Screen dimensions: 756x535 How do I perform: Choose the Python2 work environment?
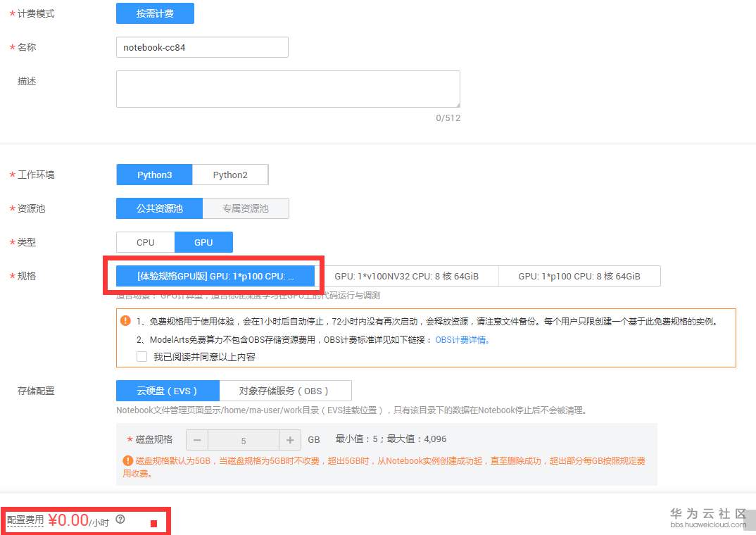230,175
